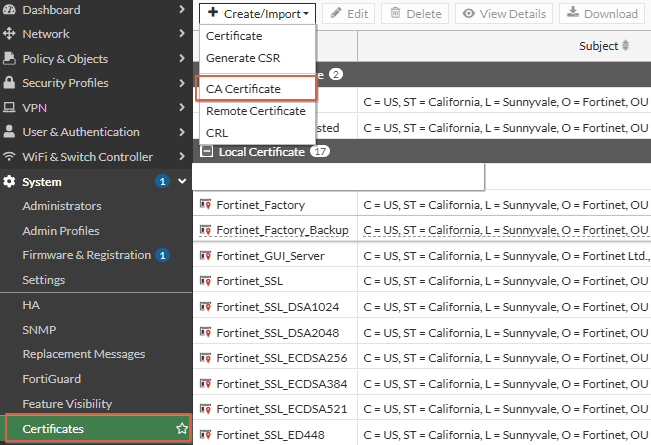The height and width of the screenshot is (445, 651).
Task: Click the certificate icon next to Fortinet_GUI_Server
Action: click(x=206, y=255)
